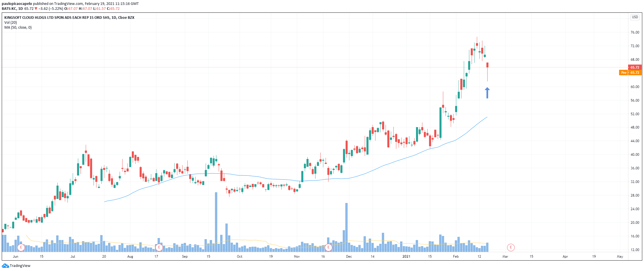
Task: Click the tallest volume bar in mid-September
Action: click(216, 222)
